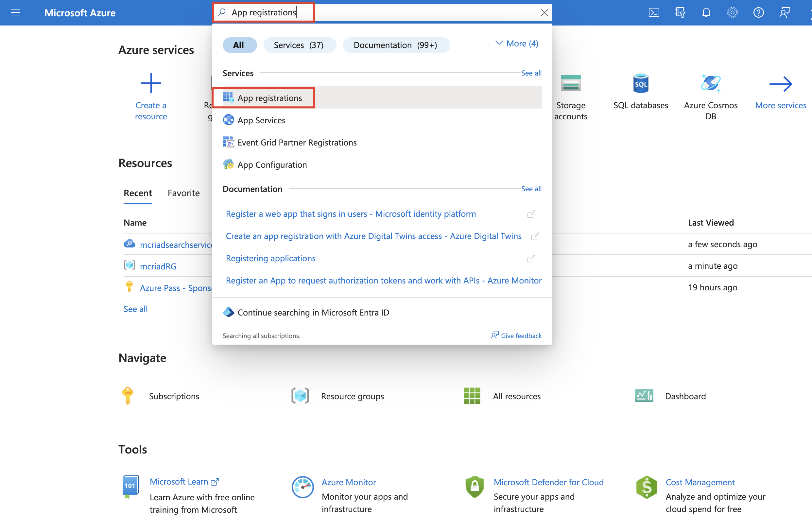The width and height of the screenshot is (812, 531).
Task: Open the Storage accounts icon
Action: (x=571, y=83)
